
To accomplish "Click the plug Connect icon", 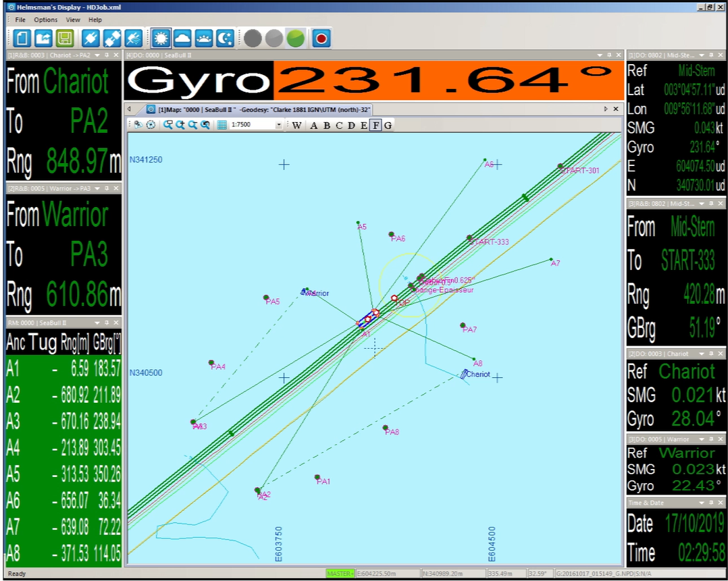I will click(x=90, y=38).
